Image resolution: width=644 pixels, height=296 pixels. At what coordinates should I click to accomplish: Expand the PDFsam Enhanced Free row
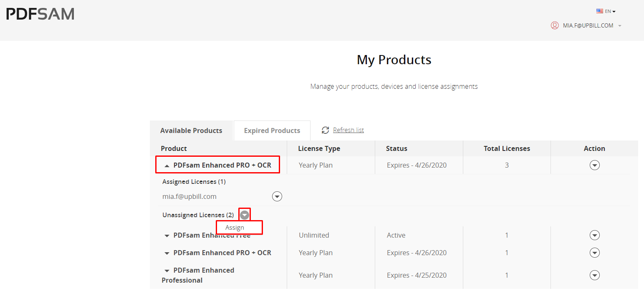tap(167, 236)
